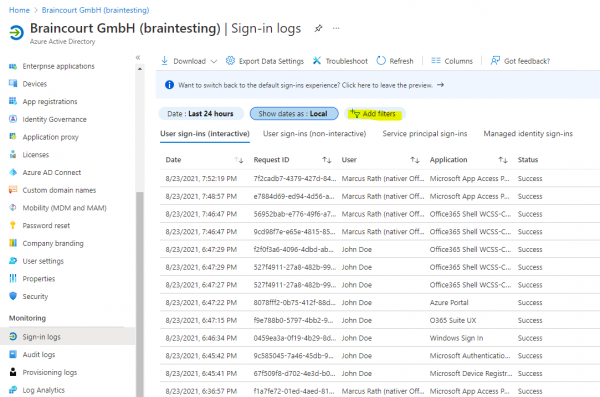Open the Date: Last 24 hours filter
Viewport: 600px width, 397px height.
pyautogui.click(x=201, y=114)
